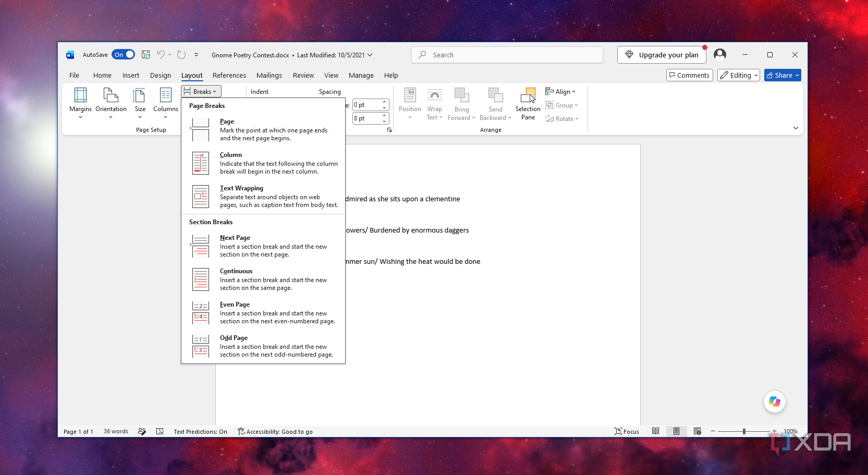Open the Orientation options
This screenshot has width=868, height=475.
(x=111, y=103)
